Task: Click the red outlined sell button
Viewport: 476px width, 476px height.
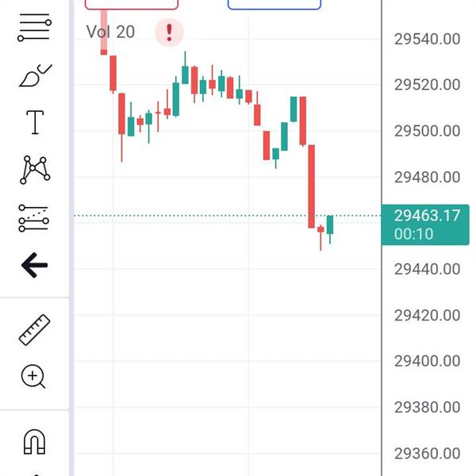Action: pyautogui.click(x=132, y=4)
